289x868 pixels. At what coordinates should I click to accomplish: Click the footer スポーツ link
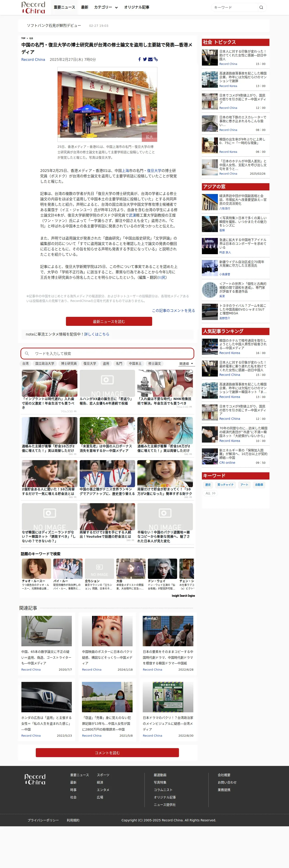tap(103, 775)
